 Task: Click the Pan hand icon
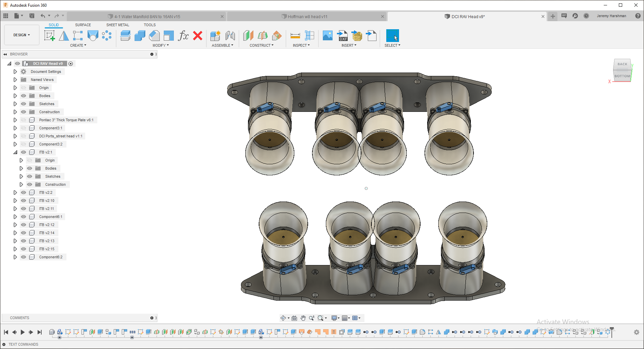click(x=303, y=318)
